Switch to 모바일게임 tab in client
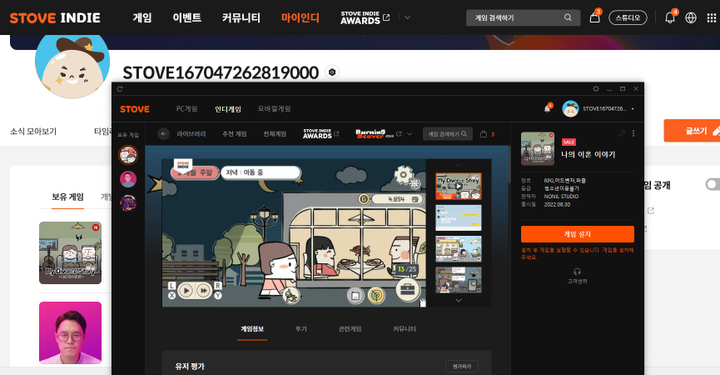Screen dimensions: 720x375 (x=274, y=109)
